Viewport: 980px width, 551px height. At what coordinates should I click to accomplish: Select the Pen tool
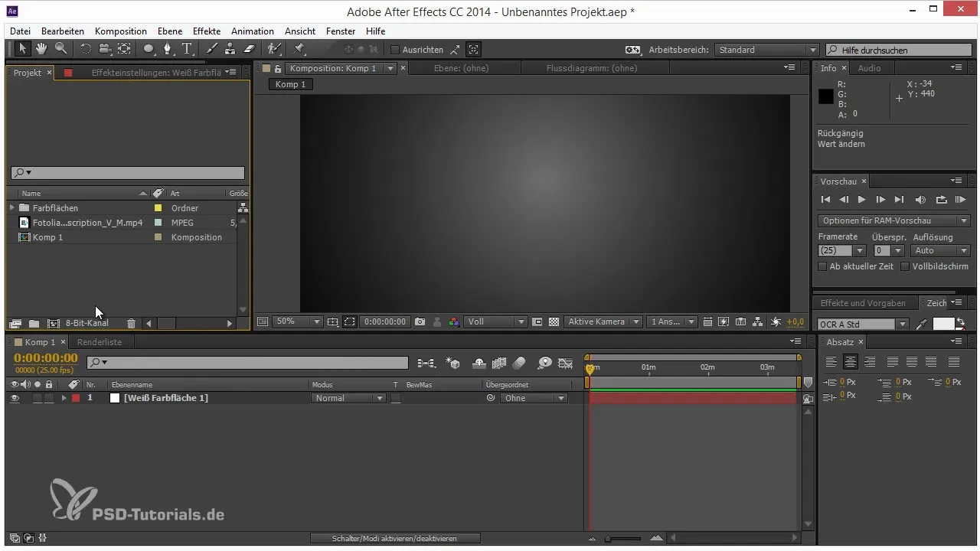[x=168, y=49]
